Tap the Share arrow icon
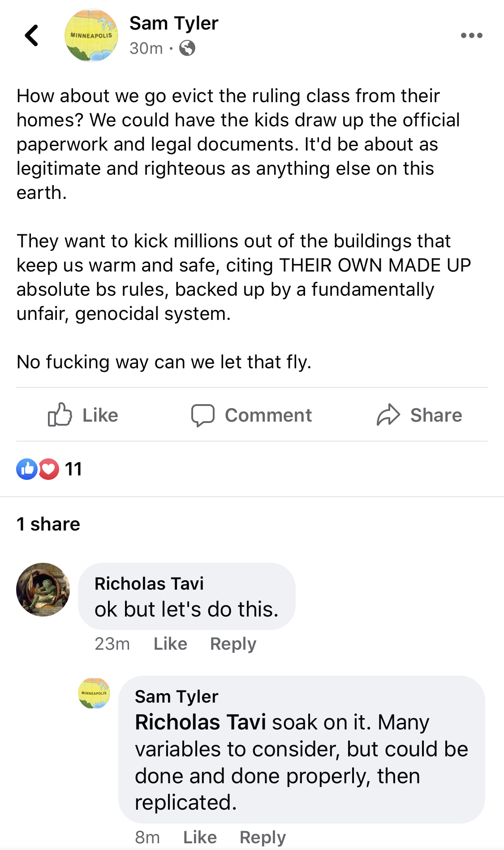Image resolution: width=504 pixels, height=850 pixels. pyautogui.click(x=388, y=414)
